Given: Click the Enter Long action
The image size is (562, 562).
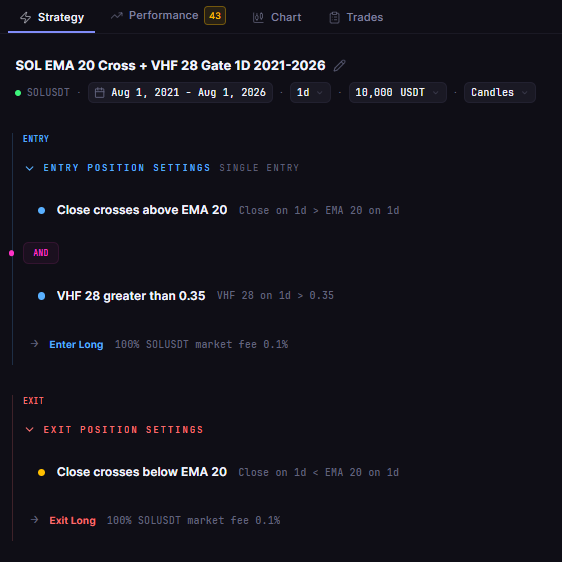Looking at the screenshot, I should point(76,344).
